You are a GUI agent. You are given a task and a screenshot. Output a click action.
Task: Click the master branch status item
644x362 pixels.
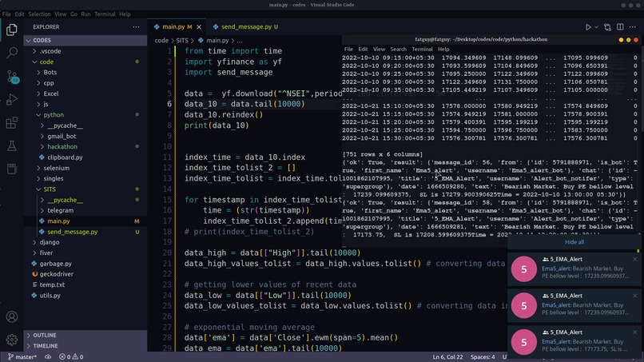click(x=22, y=356)
